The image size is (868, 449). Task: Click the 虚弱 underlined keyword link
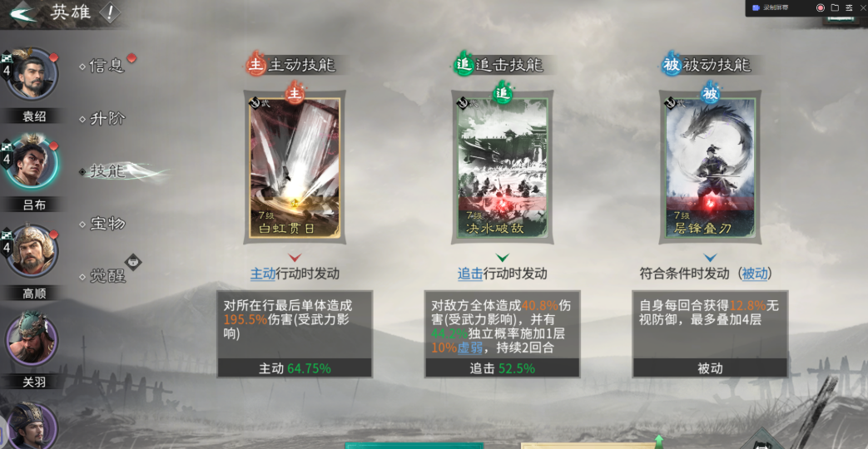pyautogui.click(x=469, y=349)
